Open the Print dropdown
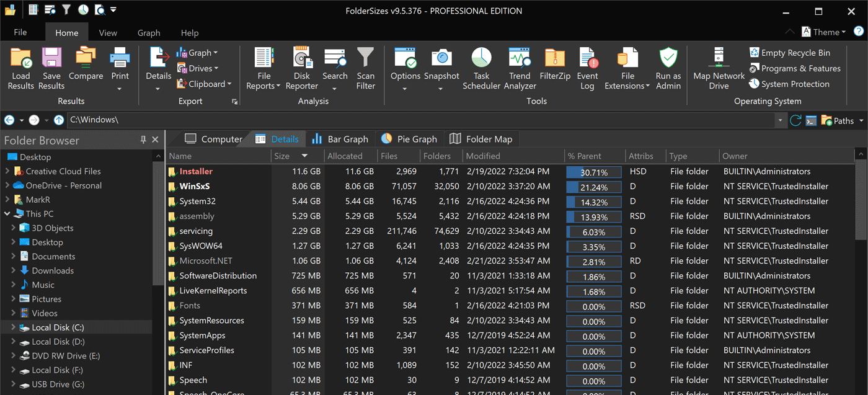This screenshot has width=868, height=395. (x=120, y=89)
